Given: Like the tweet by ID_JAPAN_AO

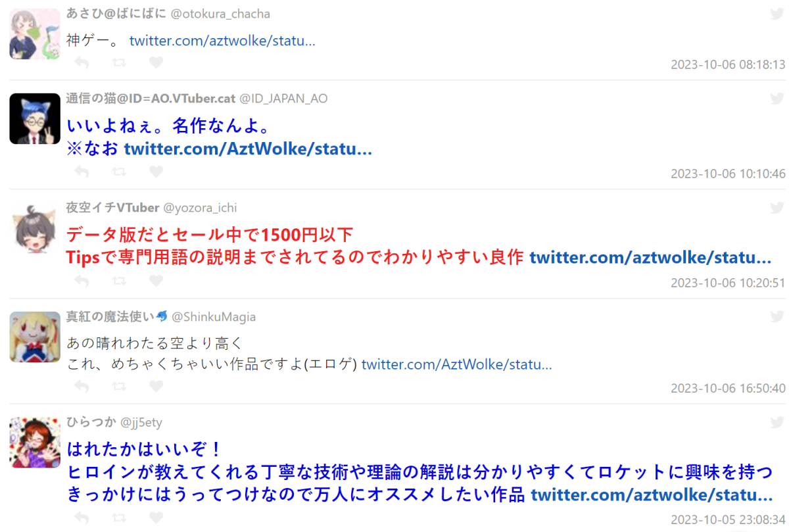Looking at the screenshot, I should (x=156, y=172).
